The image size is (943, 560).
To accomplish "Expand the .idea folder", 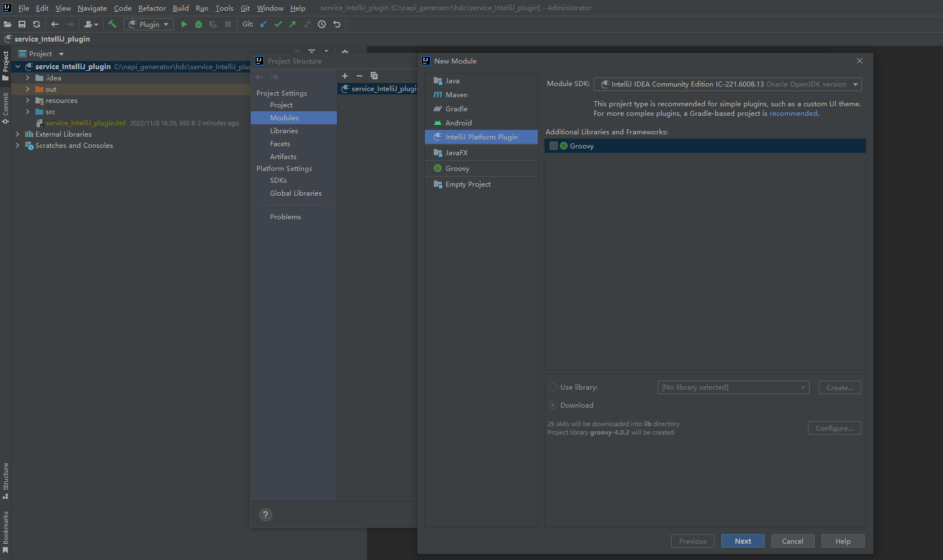I will (x=28, y=78).
